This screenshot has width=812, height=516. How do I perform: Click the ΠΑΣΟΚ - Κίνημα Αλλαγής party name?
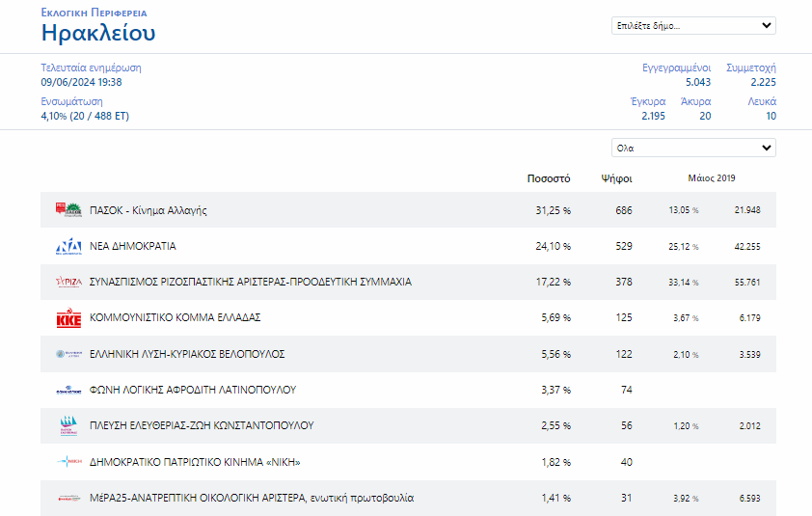click(149, 210)
